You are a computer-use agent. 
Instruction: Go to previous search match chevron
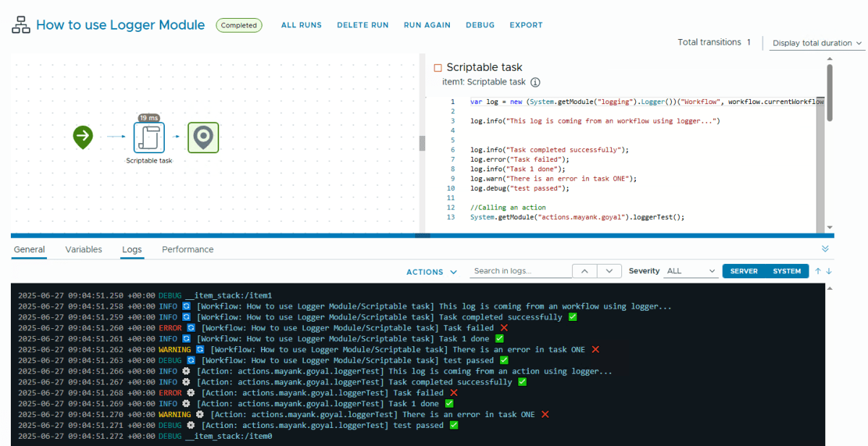(x=584, y=271)
